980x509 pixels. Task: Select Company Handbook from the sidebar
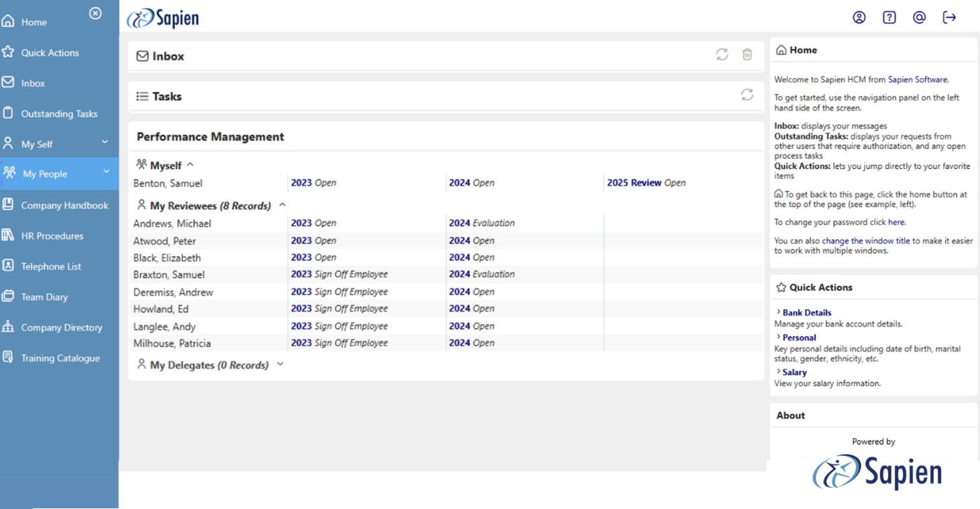64,205
